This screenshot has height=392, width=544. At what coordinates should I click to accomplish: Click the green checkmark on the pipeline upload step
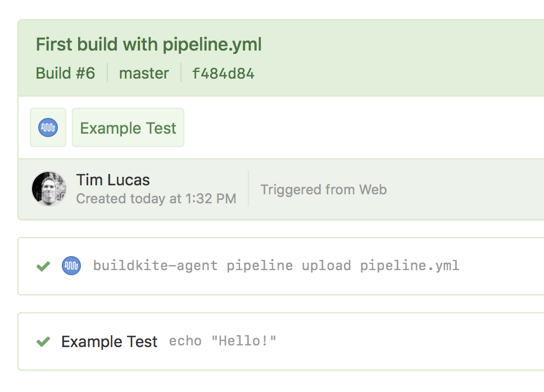pos(43,265)
